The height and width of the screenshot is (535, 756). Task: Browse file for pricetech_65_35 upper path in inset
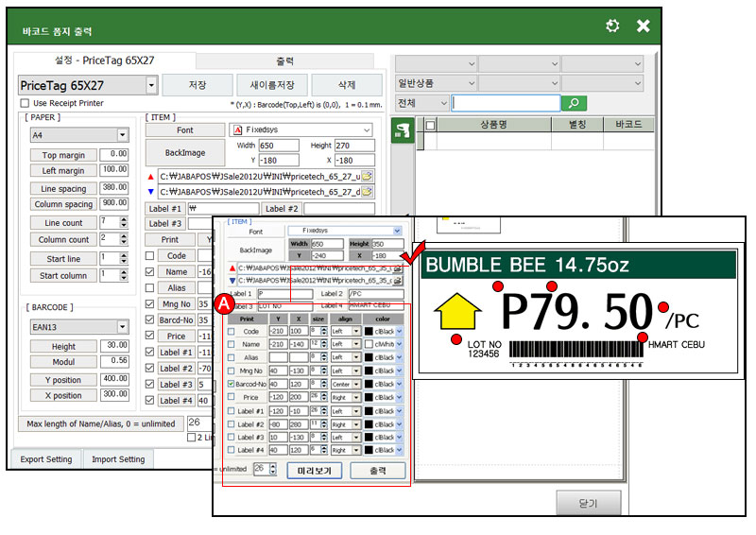point(398,268)
